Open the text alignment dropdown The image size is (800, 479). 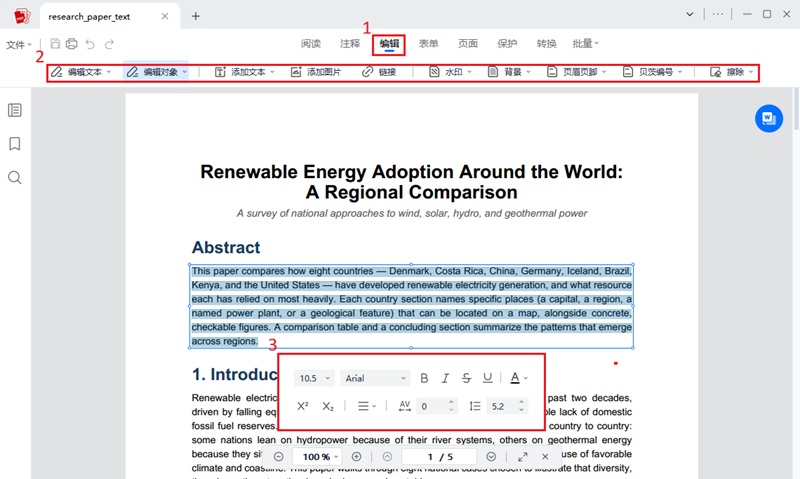coord(367,406)
